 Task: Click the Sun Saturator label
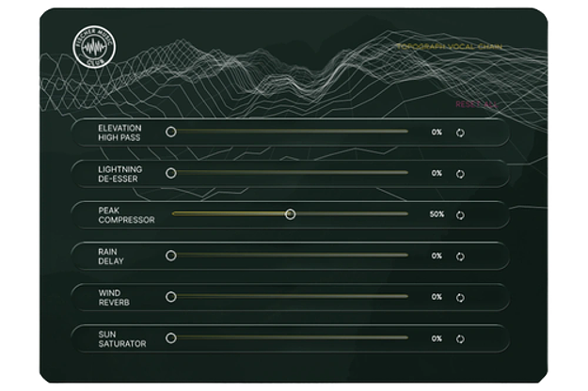coord(122,339)
